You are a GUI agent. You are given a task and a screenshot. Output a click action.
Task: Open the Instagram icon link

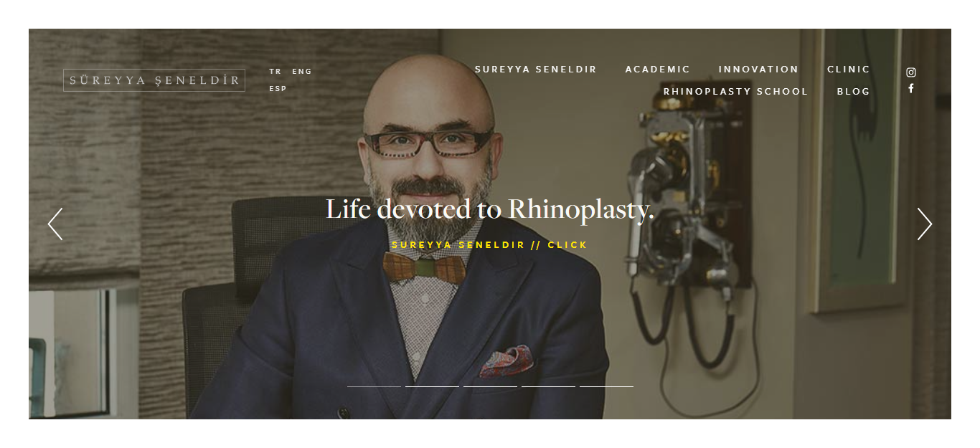coord(911,72)
